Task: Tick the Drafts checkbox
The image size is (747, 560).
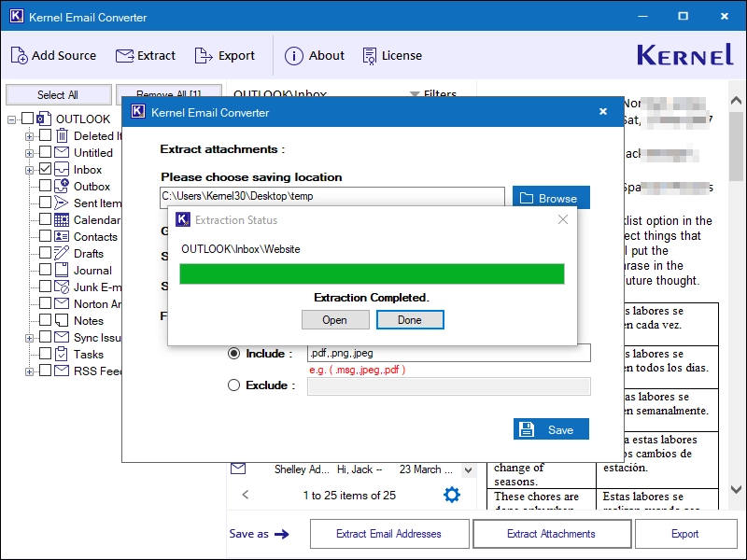Action: pos(45,252)
